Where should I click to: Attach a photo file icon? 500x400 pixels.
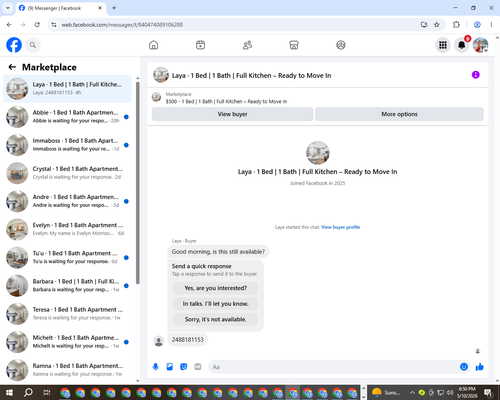pyautogui.click(x=170, y=367)
